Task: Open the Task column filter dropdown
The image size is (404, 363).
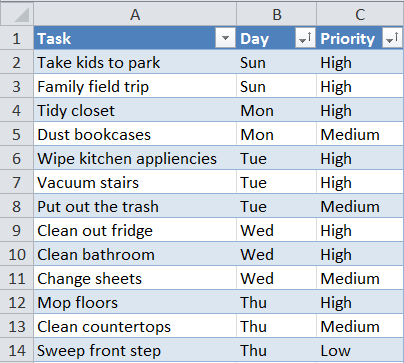Action: pos(225,38)
